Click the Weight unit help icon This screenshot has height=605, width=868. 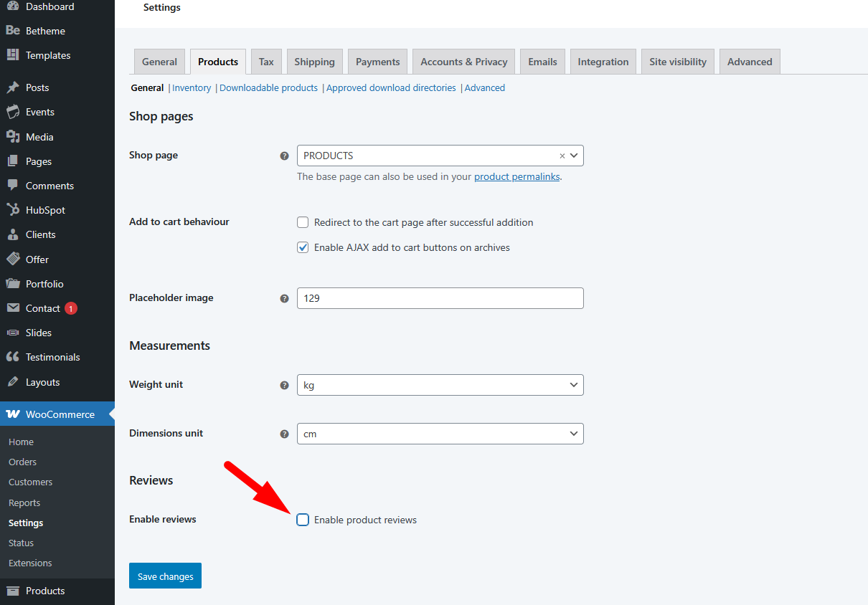284,385
